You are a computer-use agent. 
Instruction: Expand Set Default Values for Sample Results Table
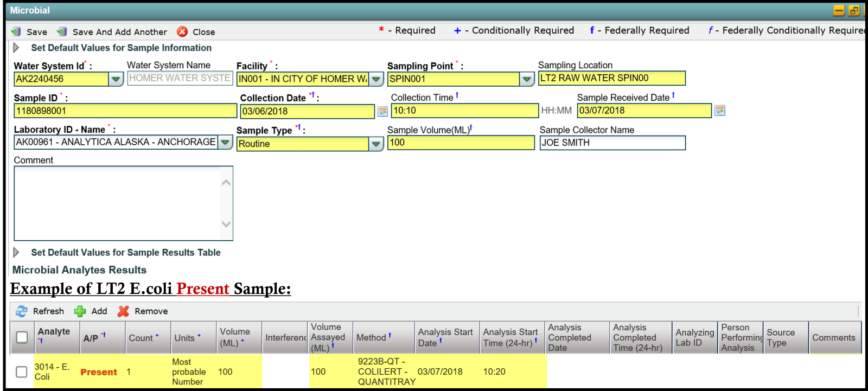point(16,252)
